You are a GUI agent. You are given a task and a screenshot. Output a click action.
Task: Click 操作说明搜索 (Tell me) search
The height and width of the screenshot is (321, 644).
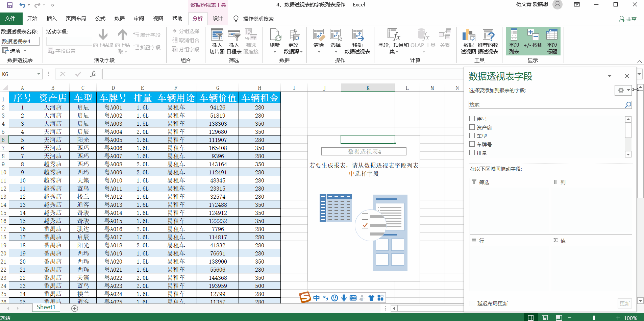(258, 19)
